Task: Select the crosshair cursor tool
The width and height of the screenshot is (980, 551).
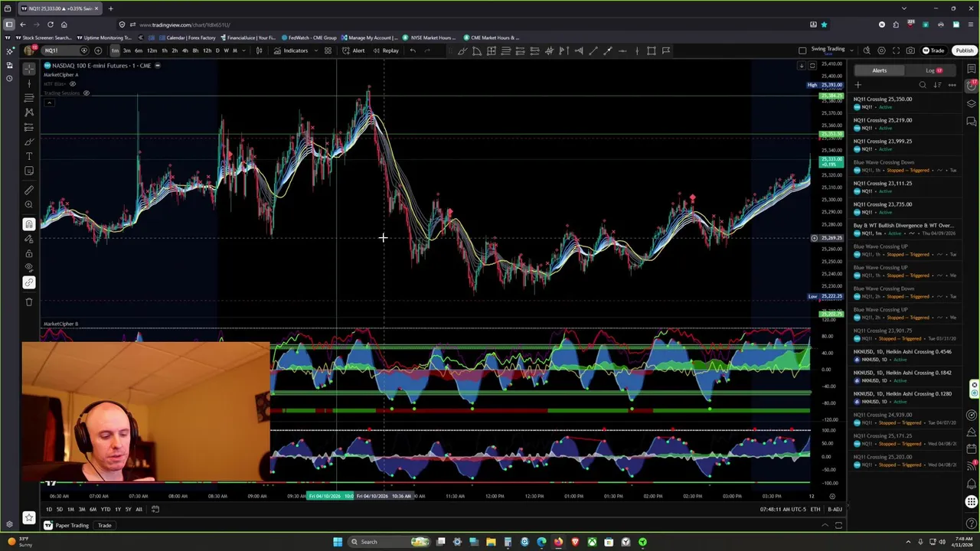Action: click(29, 69)
